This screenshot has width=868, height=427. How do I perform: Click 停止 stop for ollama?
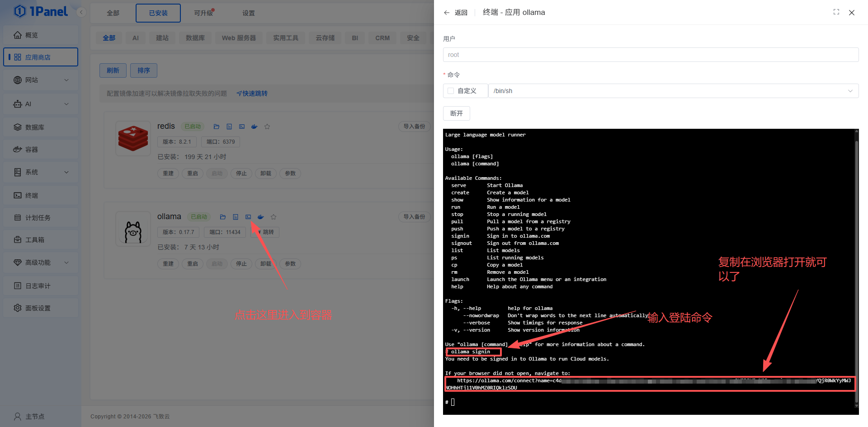pos(241,264)
